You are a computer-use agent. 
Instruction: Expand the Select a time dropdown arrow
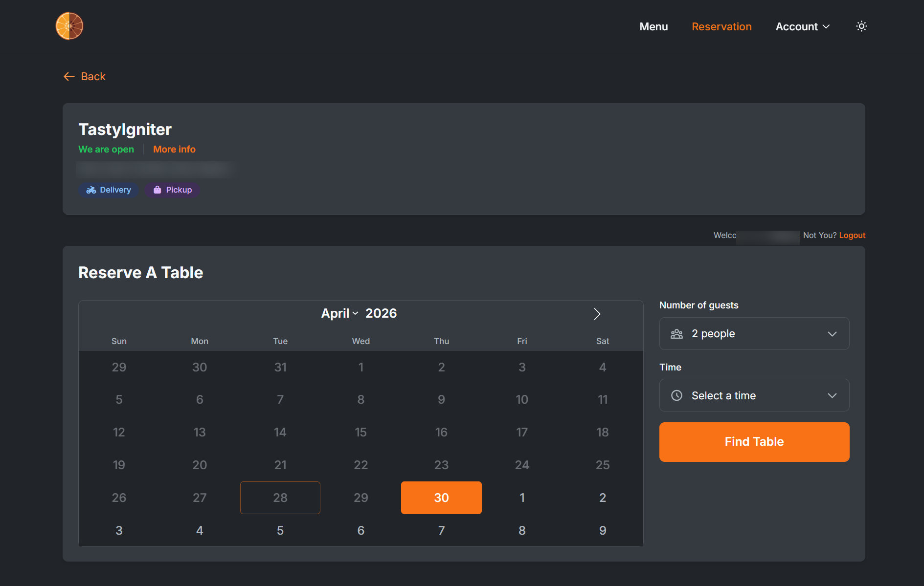tap(832, 395)
